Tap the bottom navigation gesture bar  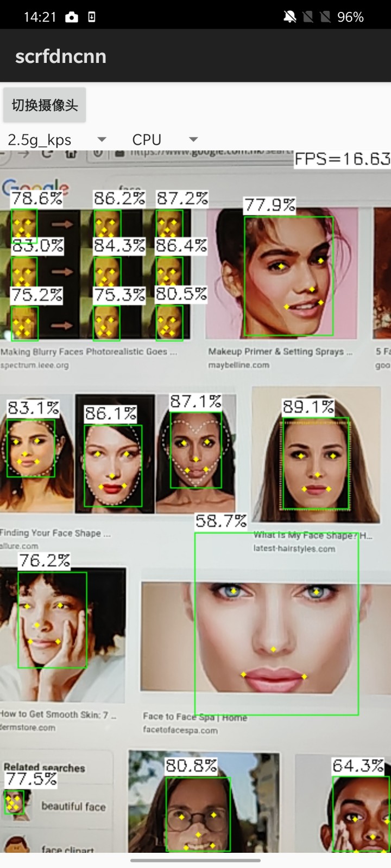[x=195, y=860]
